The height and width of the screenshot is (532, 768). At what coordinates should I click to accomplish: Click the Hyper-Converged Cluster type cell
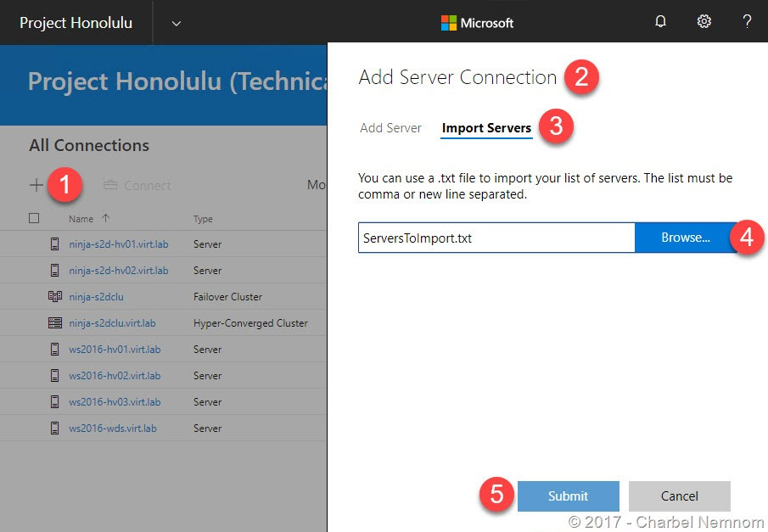click(x=250, y=323)
